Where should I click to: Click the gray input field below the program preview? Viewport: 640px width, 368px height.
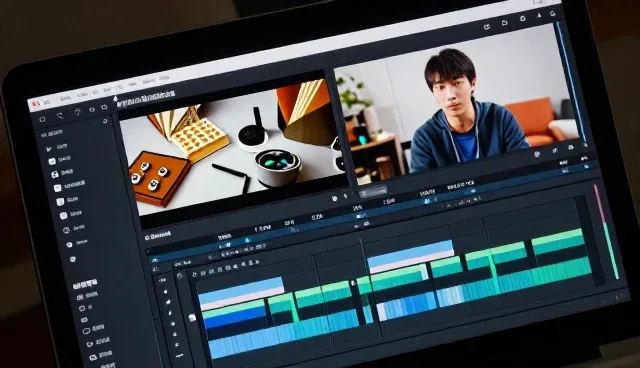pos(373,191)
